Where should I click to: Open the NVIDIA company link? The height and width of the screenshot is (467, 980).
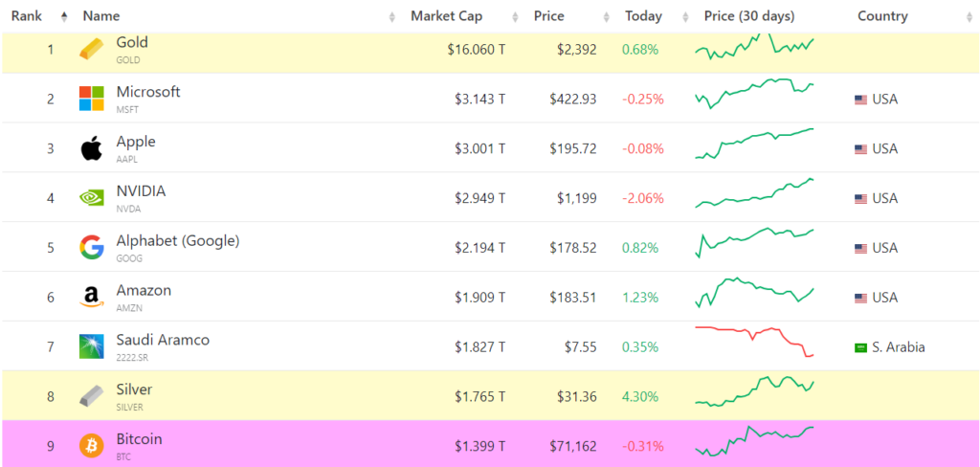[142, 191]
